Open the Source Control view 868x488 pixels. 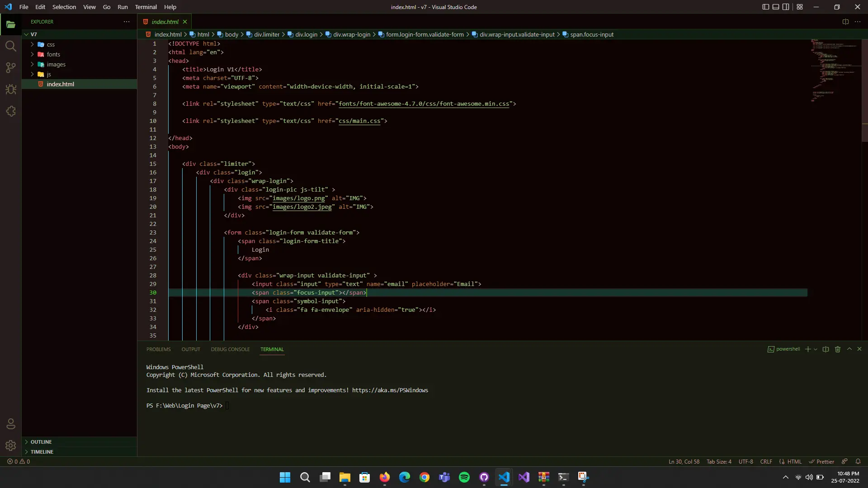pos(11,68)
